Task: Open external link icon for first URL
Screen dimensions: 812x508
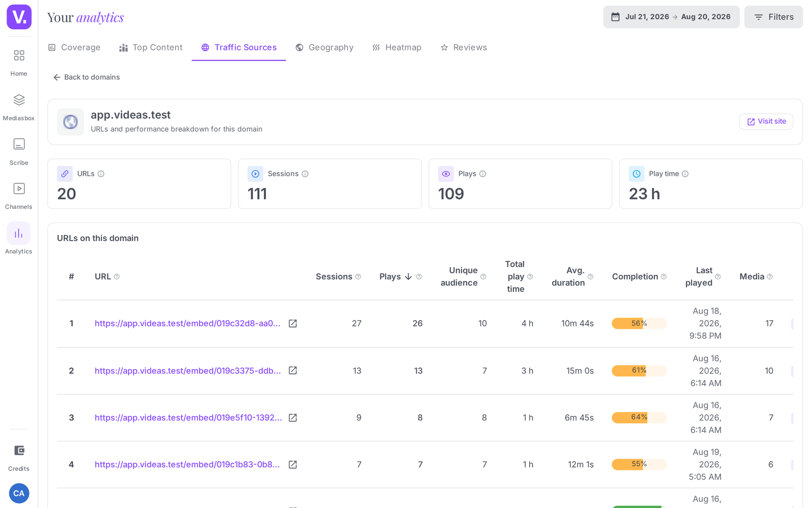Action: tap(293, 324)
